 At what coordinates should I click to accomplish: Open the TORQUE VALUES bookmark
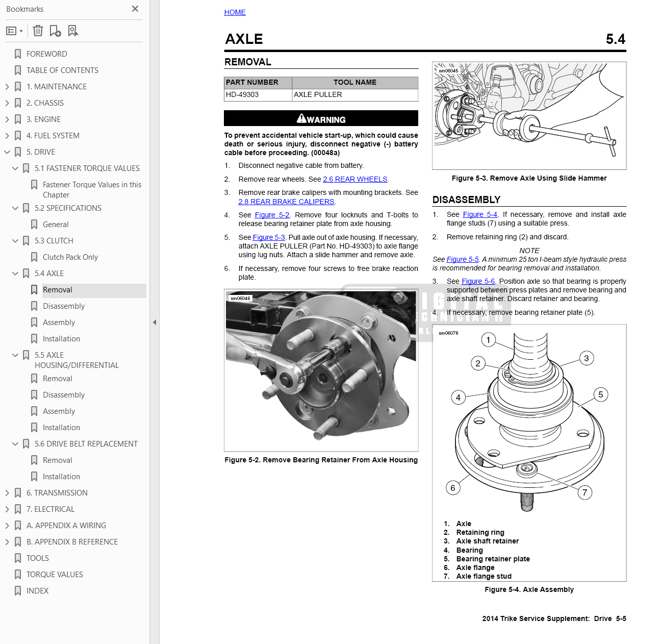[55, 575]
